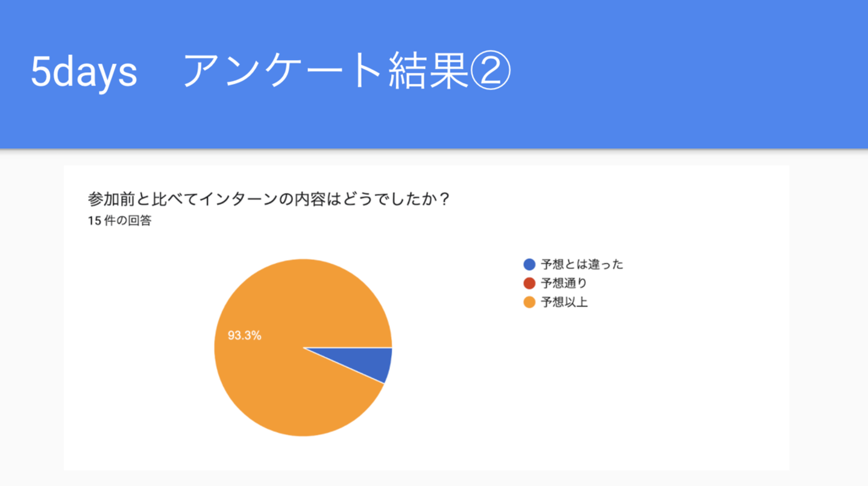Screen dimensions: 868x486
Task: Click the orange legend dot for 予想以上
Action: pos(529,302)
